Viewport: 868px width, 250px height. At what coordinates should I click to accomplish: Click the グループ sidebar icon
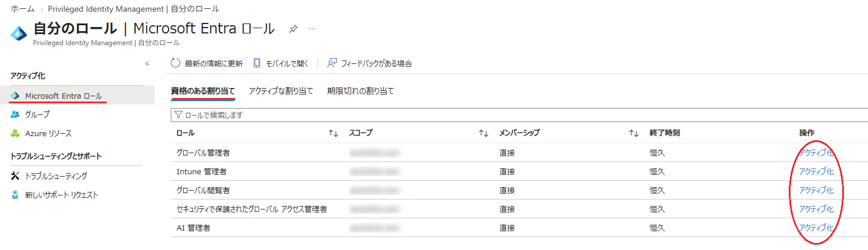pos(15,114)
